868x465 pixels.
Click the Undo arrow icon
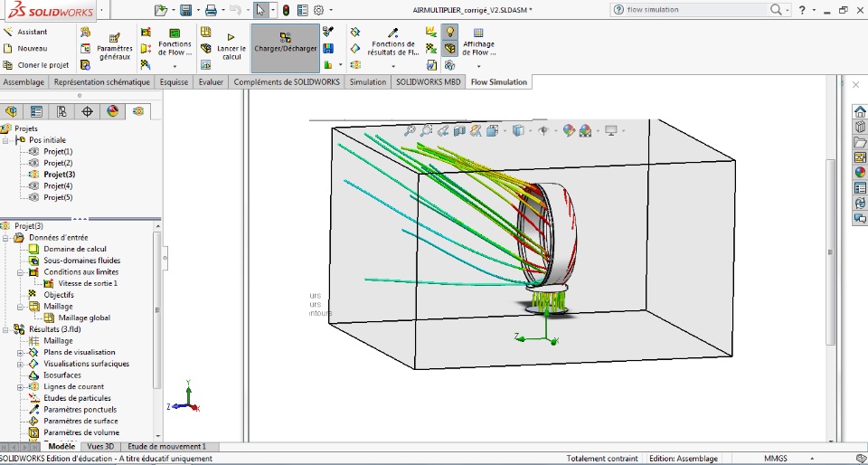(235, 10)
